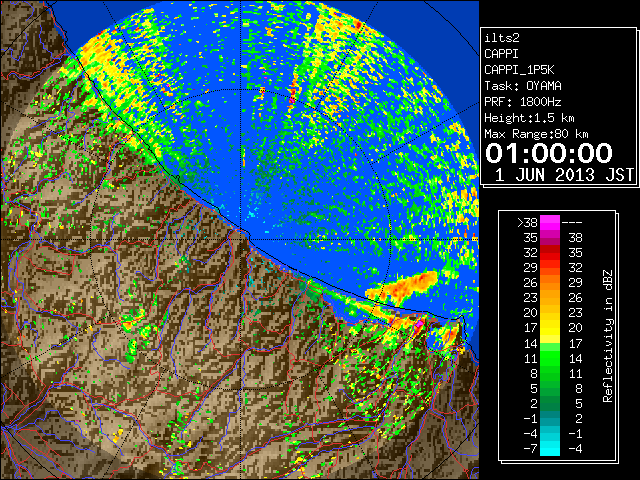Select the 'Task: OYAMA' line
This screenshot has height=480, width=640.
(x=523, y=86)
